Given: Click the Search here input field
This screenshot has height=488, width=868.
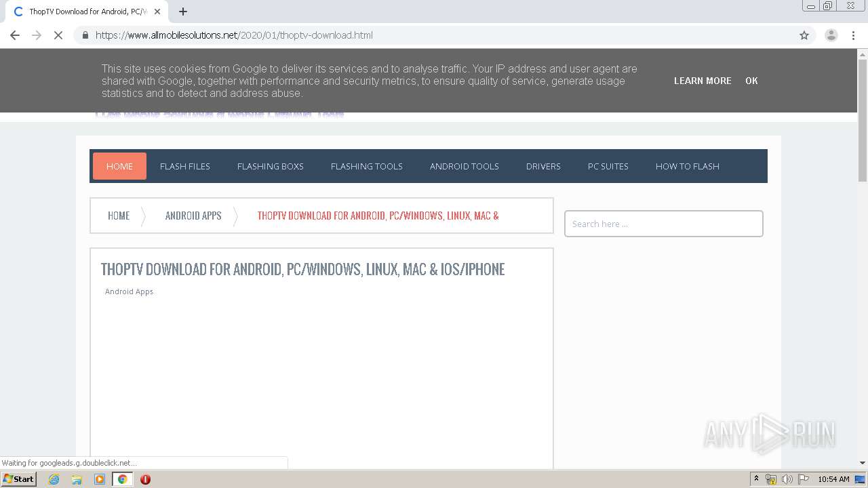Looking at the screenshot, I should [x=664, y=224].
